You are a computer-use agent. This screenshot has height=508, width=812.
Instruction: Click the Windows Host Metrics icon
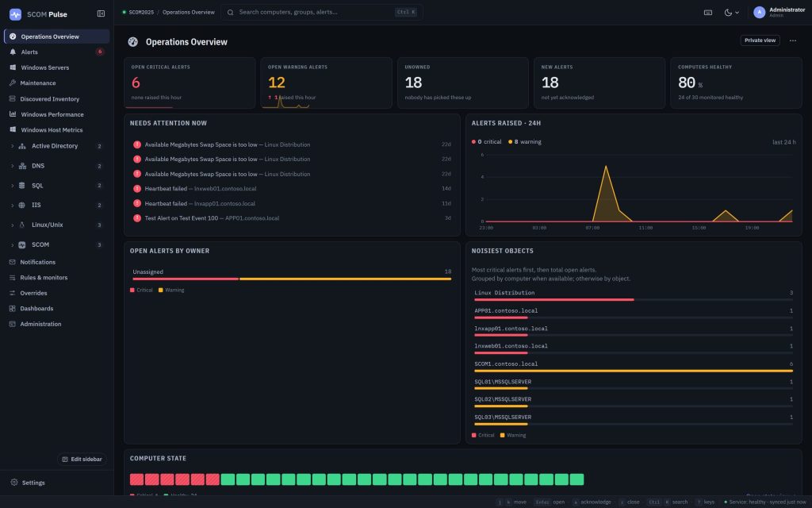click(x=13, y=129)
